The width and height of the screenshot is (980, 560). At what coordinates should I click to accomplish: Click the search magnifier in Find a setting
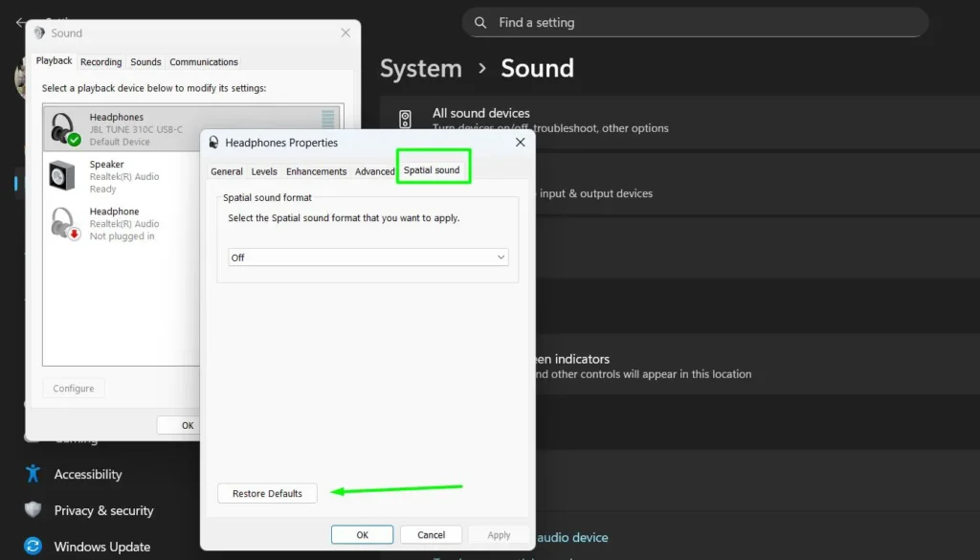click(479, 22)
